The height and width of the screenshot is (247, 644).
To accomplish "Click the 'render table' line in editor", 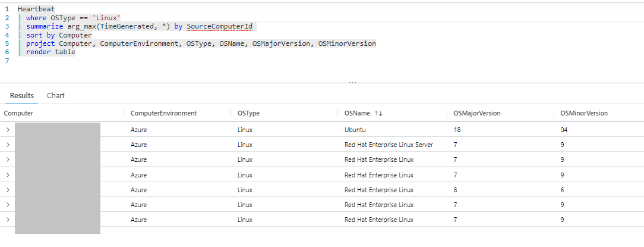I will point(50,52).
